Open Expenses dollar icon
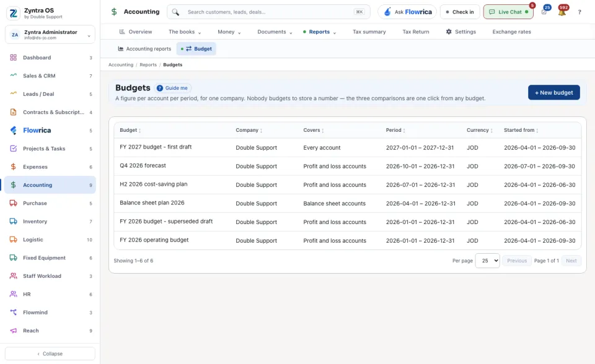595x364 pixels. [x=13, y=167]
